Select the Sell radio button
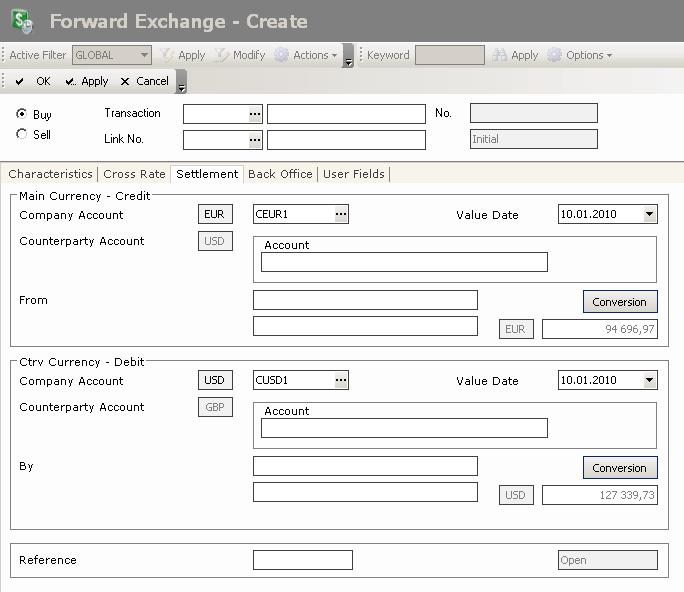 pos(22,134)
